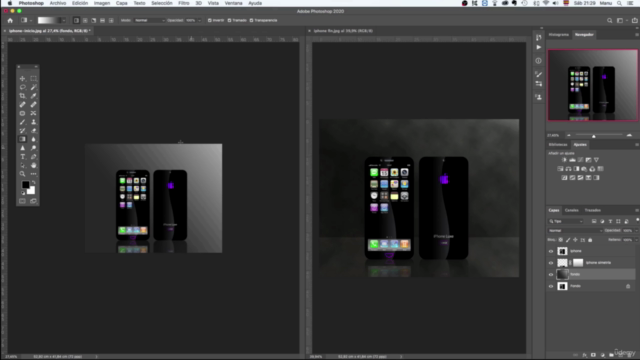Select the Eyedropper tool
The width and height of the screenshot is (640, 360).
coord(33,96)
